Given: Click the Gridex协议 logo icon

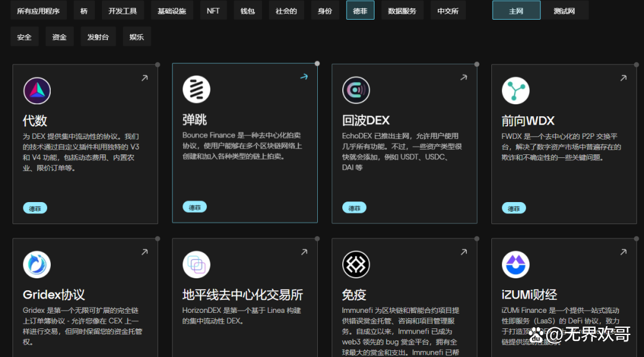Looking at the screenshot, I should (37, 265).
